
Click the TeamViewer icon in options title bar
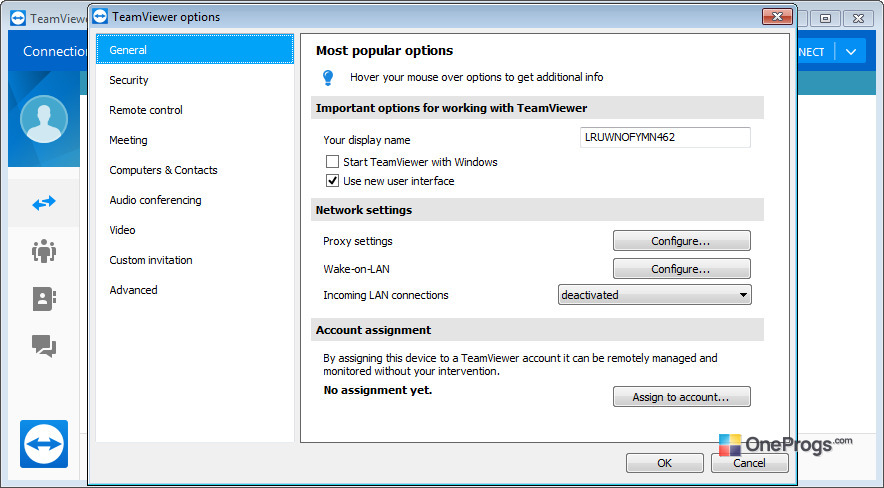100,16
